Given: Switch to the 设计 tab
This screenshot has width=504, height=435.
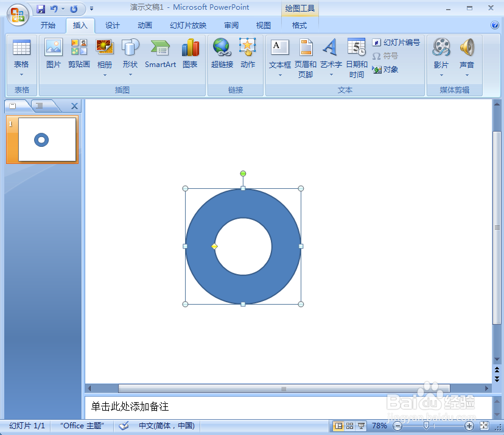Looking at the screenshot, I should (x=112, y=26).
